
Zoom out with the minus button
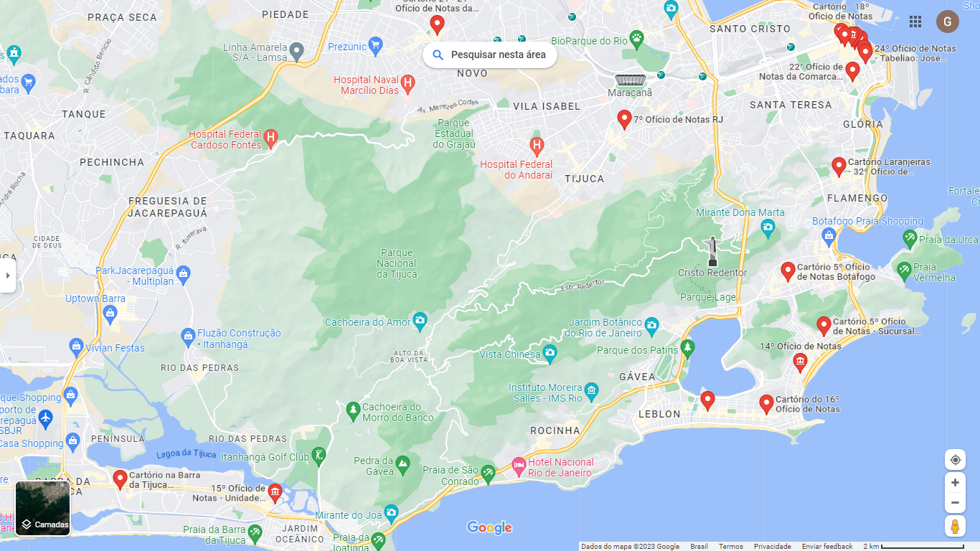point(955,503)
